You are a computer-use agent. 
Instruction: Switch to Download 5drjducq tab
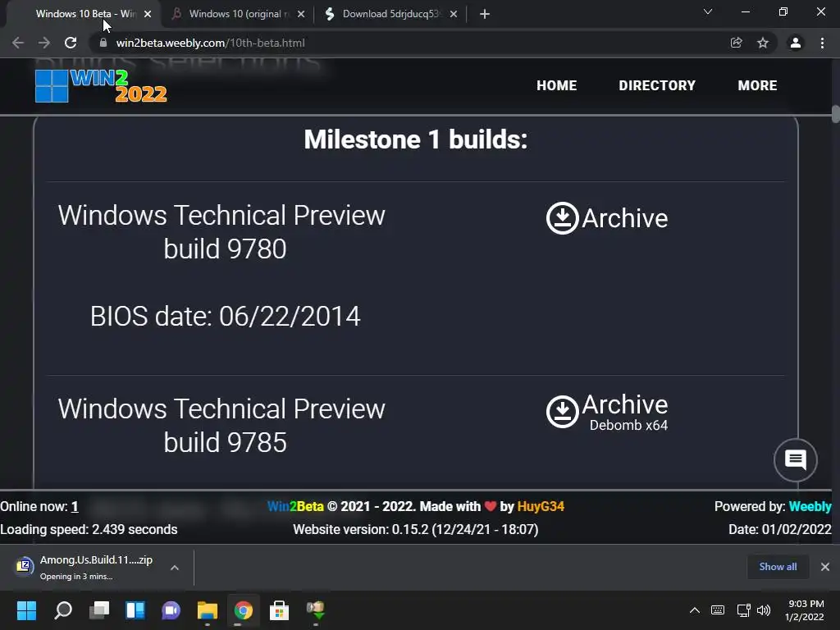click(x=391, y=14)
